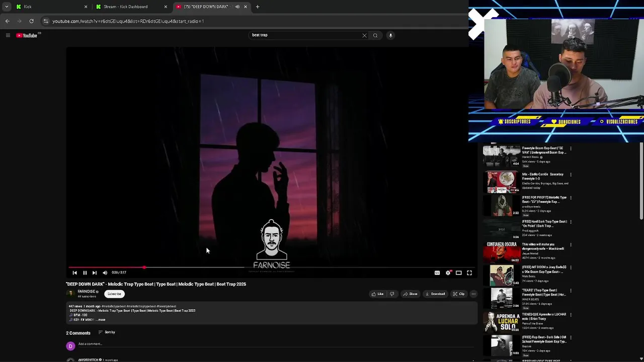Pause the video with the pause button
The image size is (644, 362).
coord(85,273)
